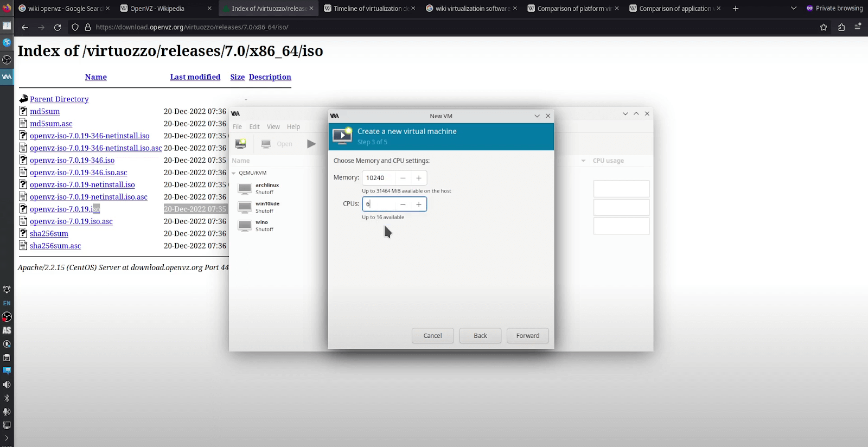The width and height of the screenshot is (868, 447).
Task: Click the CPU usage column header
Action: [608, 161]
